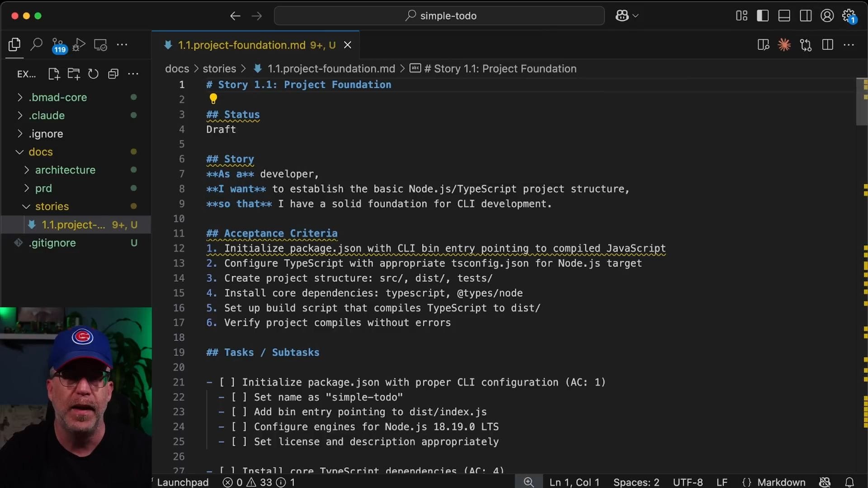Refresh the explorer file tree
The width and height of the screenshot is (868, 488).
pos(93,74)
